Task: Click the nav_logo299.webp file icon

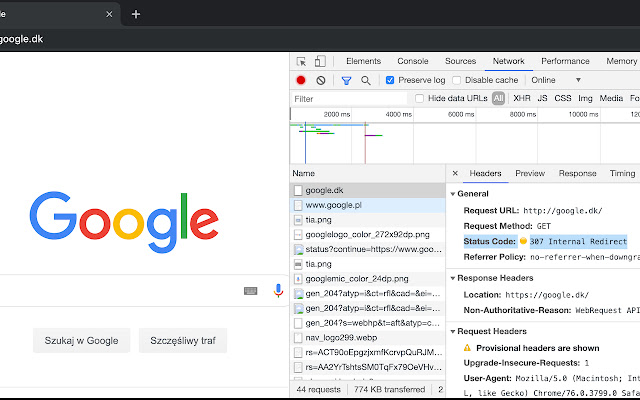Action: (298, 338)
